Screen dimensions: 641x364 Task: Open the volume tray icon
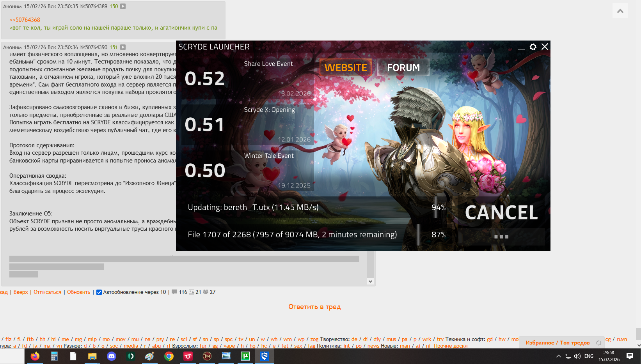577,356
